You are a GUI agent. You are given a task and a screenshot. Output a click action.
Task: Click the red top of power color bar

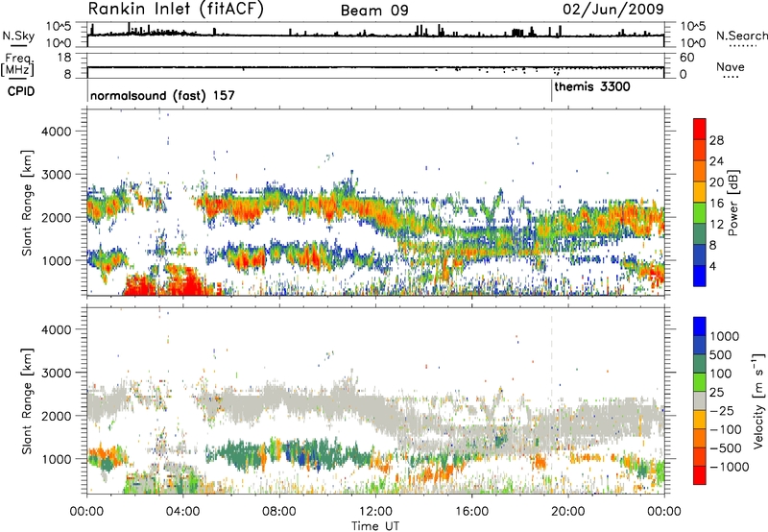pyautogui.click(x=700, y=129)
